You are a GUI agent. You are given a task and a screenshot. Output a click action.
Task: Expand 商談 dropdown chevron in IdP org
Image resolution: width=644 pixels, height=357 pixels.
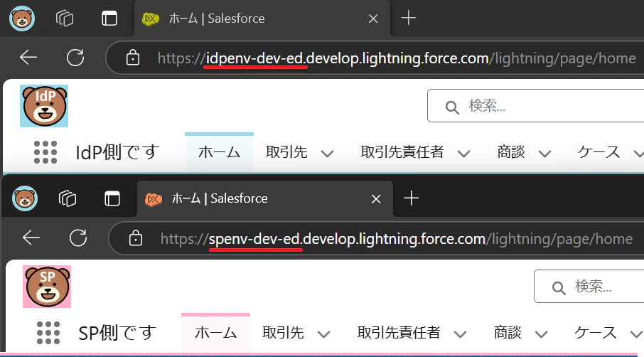click(x=544, y=154)
